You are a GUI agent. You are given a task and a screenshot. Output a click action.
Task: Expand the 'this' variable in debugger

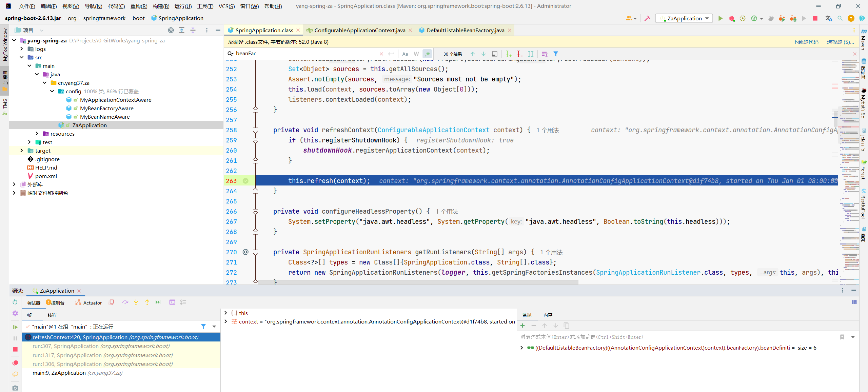point(226,313)
